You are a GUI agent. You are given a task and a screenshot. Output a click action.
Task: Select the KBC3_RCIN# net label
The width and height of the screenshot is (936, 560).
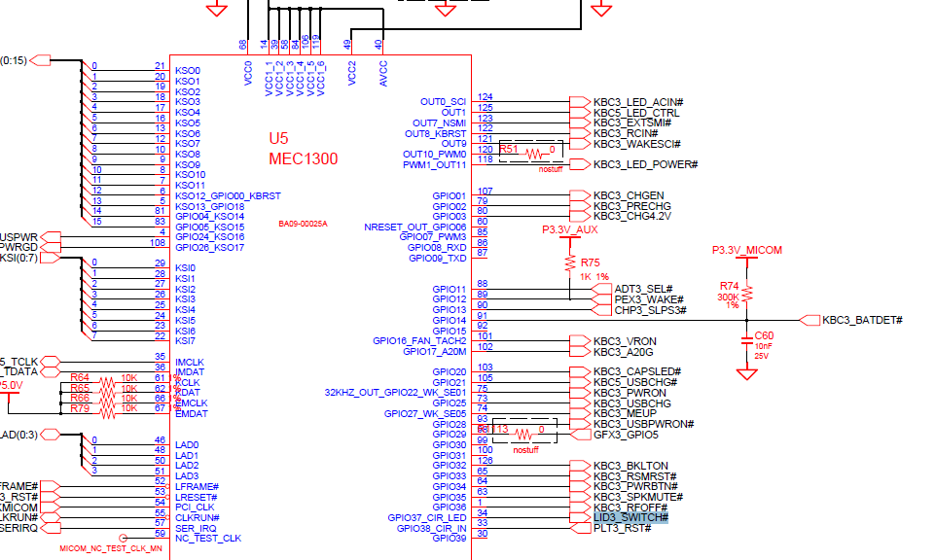tap(626, 133)
